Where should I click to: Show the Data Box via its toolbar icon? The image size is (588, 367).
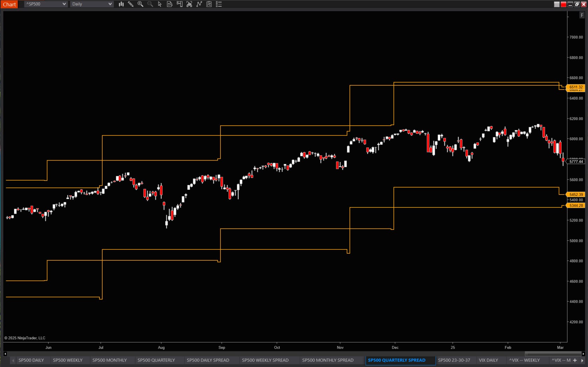click(x=169, y=4)
